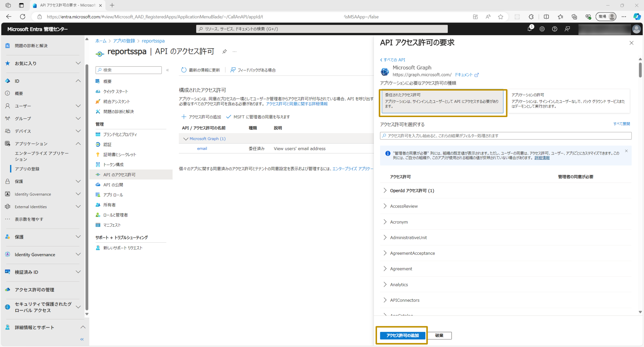The width and height of the screenshot is (644, 347).
Task: Click フィードバックがある場合 command
Action: tap(253, 70)
